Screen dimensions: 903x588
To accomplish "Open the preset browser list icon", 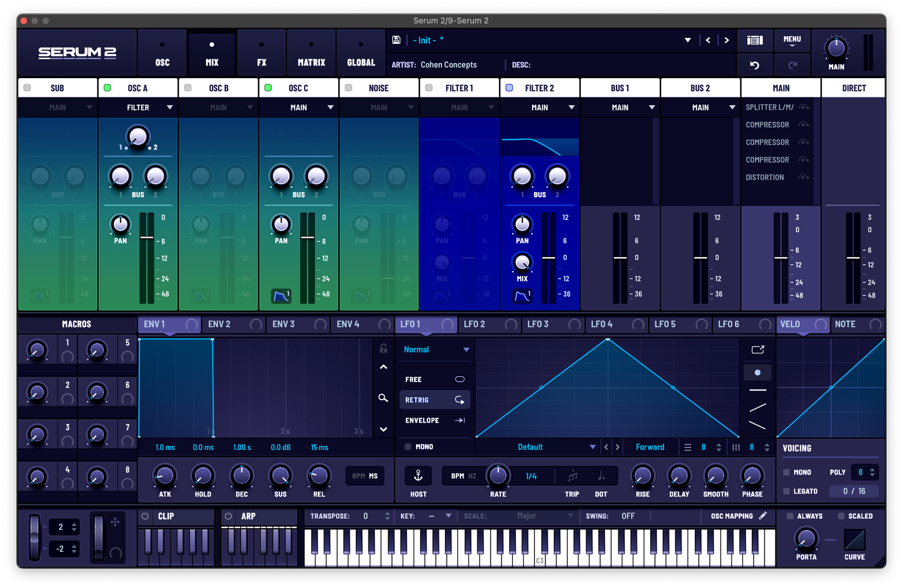I will pyautogui.click(x=754, y=40).
